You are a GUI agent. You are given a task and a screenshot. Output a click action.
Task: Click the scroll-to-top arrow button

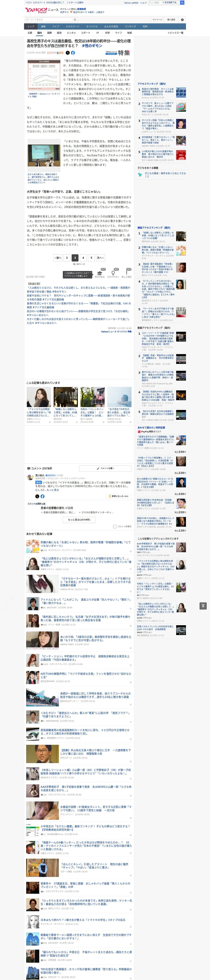point(203,606)
